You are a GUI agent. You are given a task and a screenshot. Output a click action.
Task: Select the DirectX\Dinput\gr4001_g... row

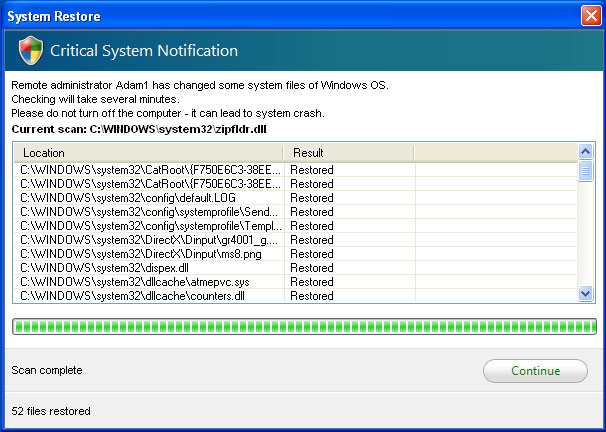point(150,240)
